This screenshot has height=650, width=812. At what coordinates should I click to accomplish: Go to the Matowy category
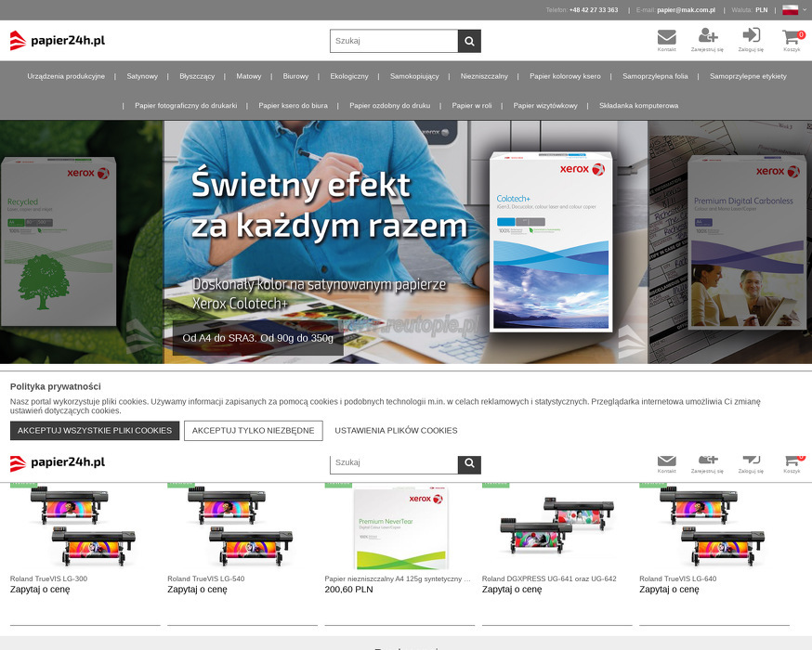(x=249, y=76)
